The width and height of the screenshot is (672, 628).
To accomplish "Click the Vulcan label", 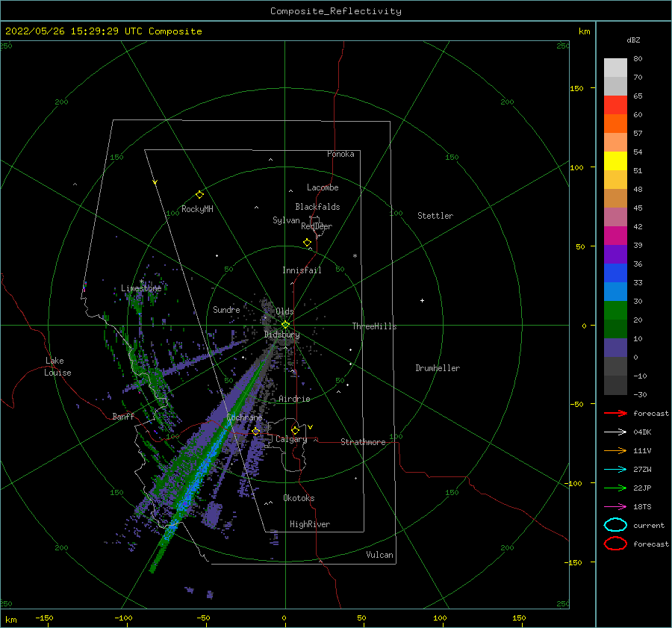I will [x=380, y=555].
